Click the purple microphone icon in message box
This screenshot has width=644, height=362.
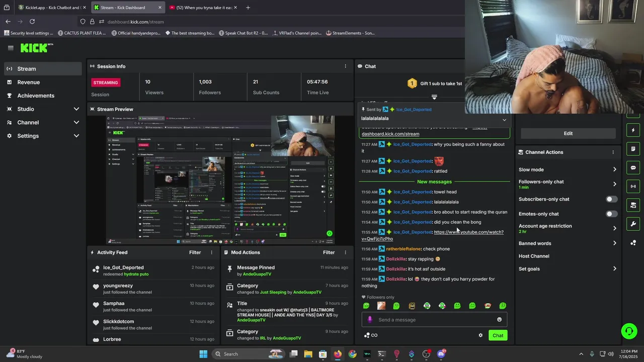pyautogui.click(x=370, y=320)
